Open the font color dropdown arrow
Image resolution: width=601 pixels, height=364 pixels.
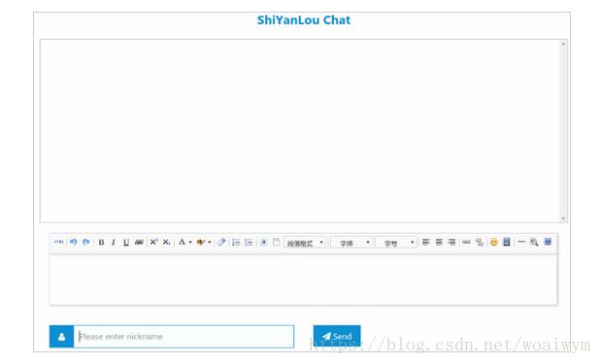click(190, 242)
